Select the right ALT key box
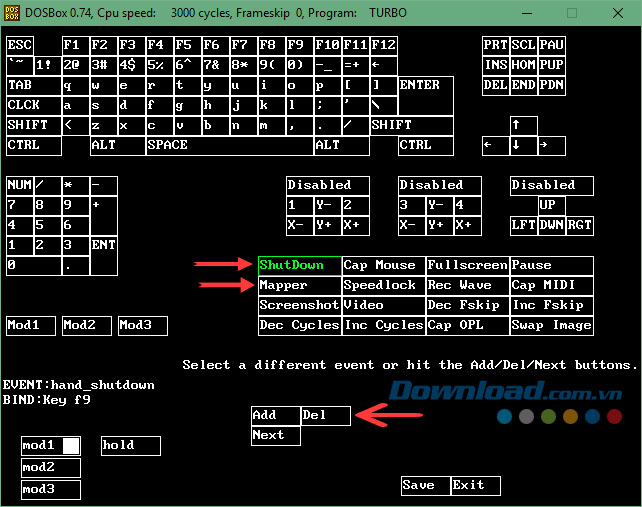642x507 pixels. 342,145
